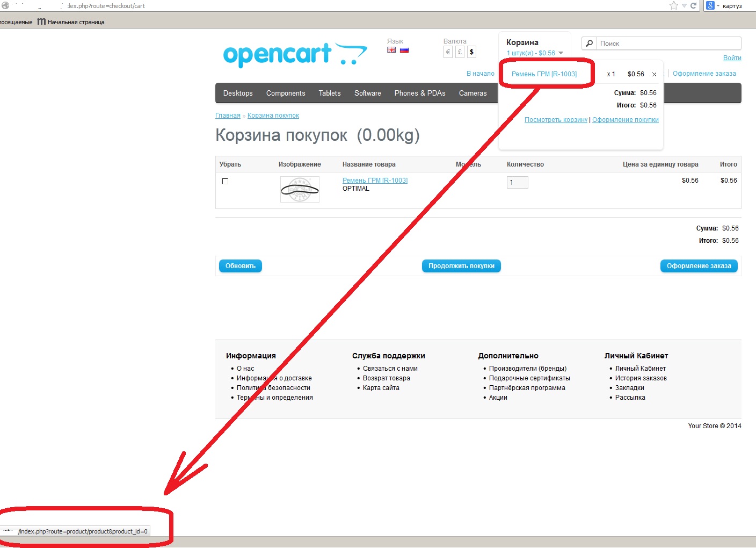The width and height of the screenshot is (756, 548).
Task: Click the magnifier search icon
Action: (589, 44)
